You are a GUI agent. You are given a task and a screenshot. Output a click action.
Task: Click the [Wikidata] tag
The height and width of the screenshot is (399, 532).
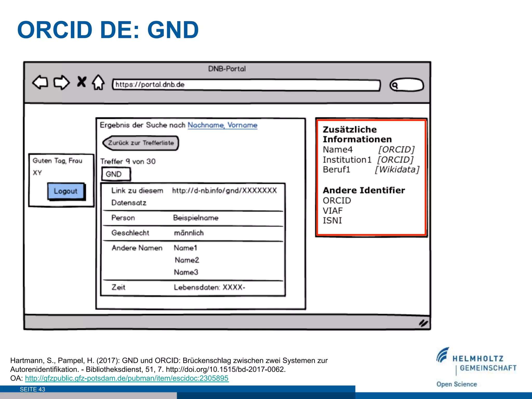coord(397,170)
